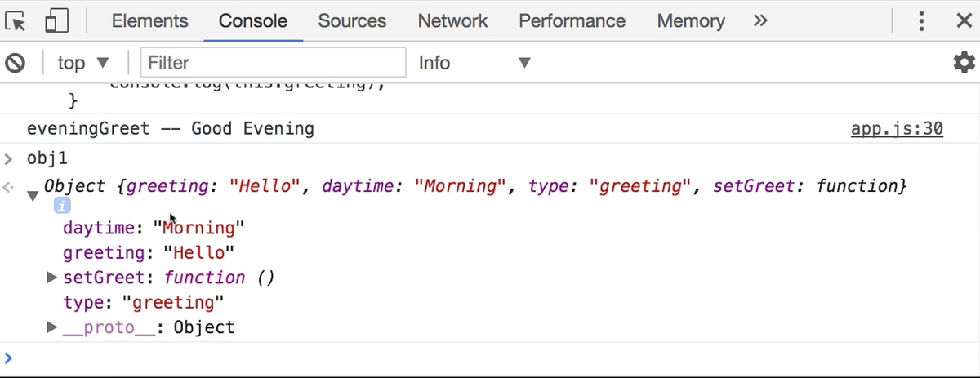This screenshot has height=378, width=980.
Task: Open the app.js:30 source link
Action: pos(897,129)
